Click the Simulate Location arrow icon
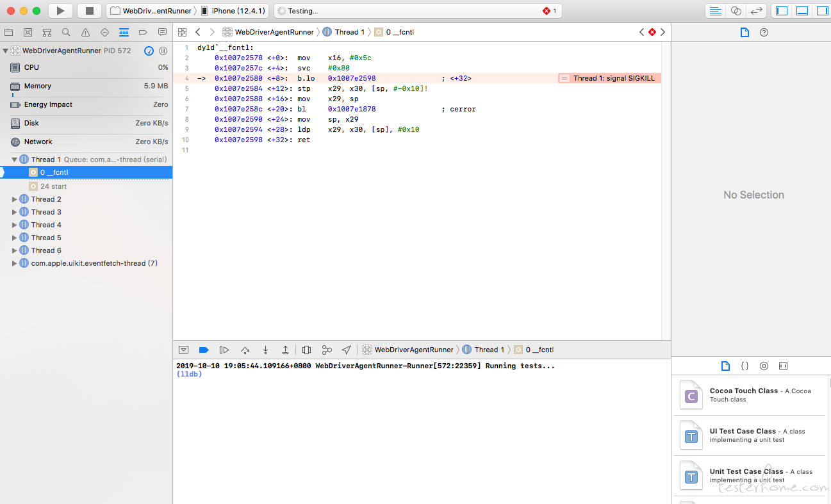 coord(347,350)
